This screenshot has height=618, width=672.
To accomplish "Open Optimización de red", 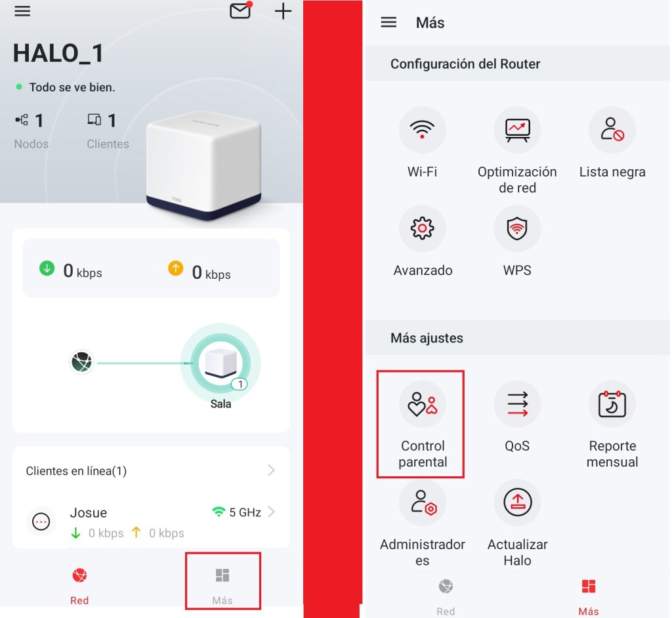I will click(517, 130).
